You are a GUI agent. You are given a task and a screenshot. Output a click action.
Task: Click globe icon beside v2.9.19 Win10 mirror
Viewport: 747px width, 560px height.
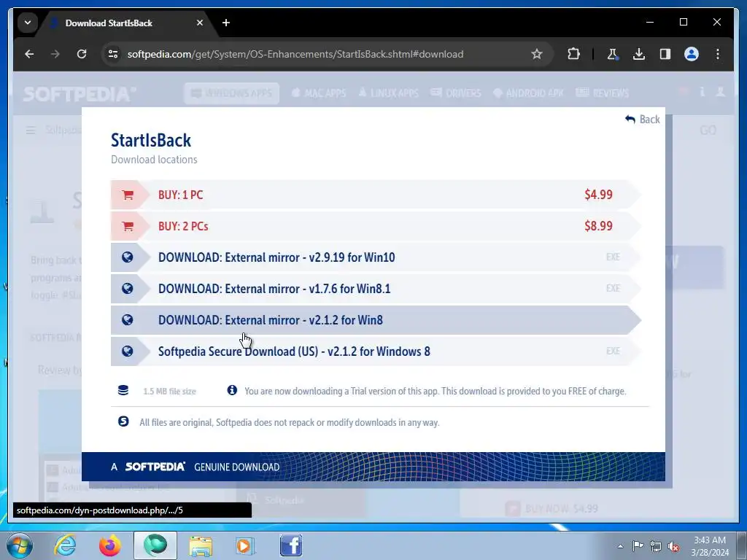point(127,257)
